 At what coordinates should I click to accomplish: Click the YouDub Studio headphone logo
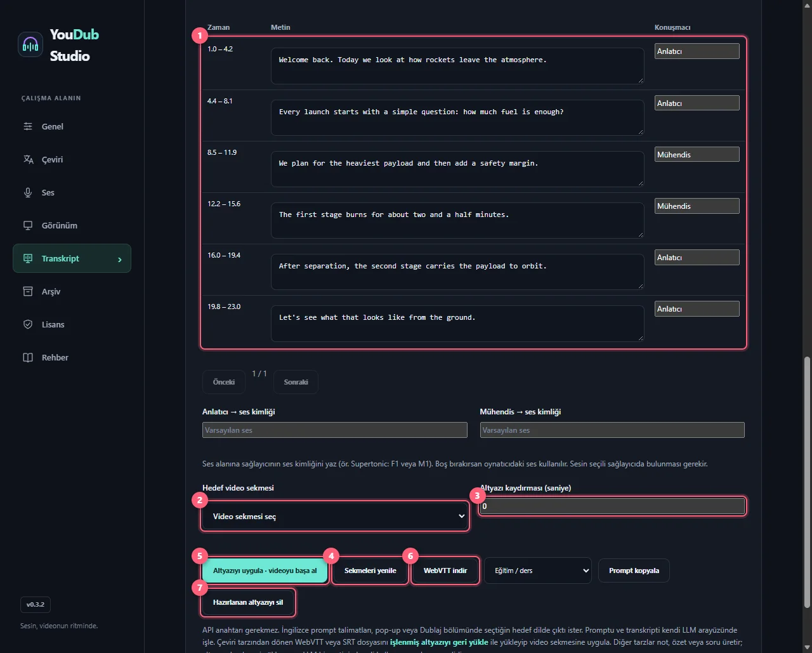pos(30,44)
